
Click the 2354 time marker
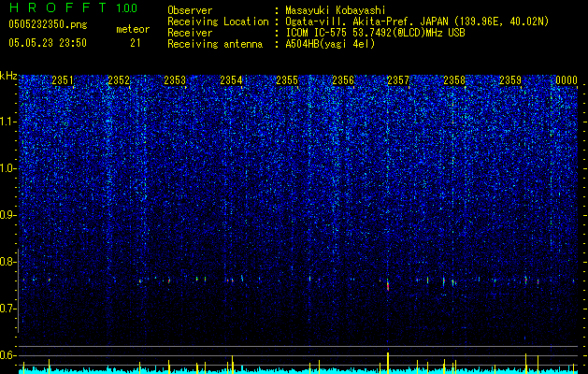click(x=231, y=79)
